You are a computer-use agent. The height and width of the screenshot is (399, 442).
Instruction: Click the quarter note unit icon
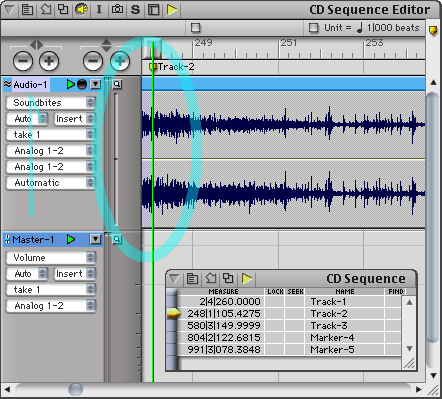coord(359,27)
